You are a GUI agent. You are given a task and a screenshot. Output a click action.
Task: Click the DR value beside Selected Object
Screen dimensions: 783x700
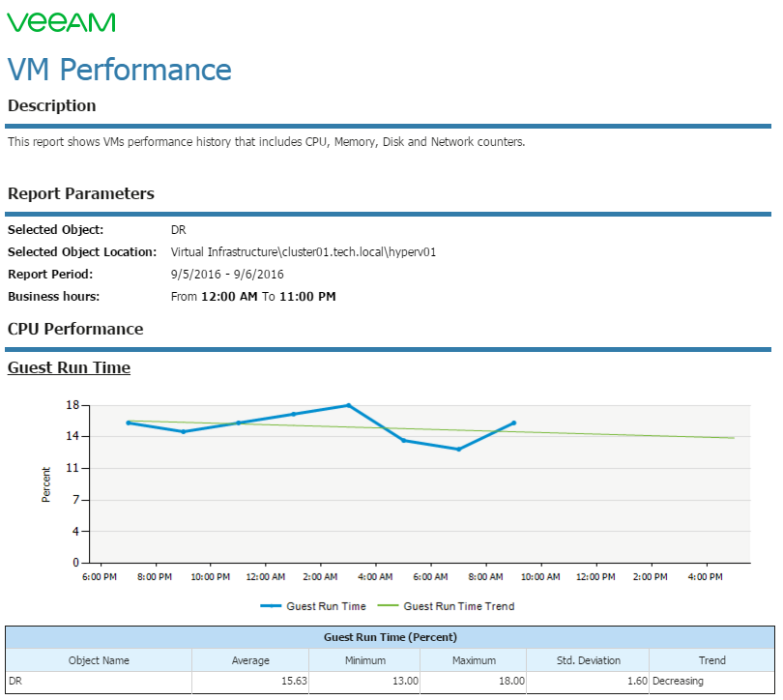coord(178,230)
